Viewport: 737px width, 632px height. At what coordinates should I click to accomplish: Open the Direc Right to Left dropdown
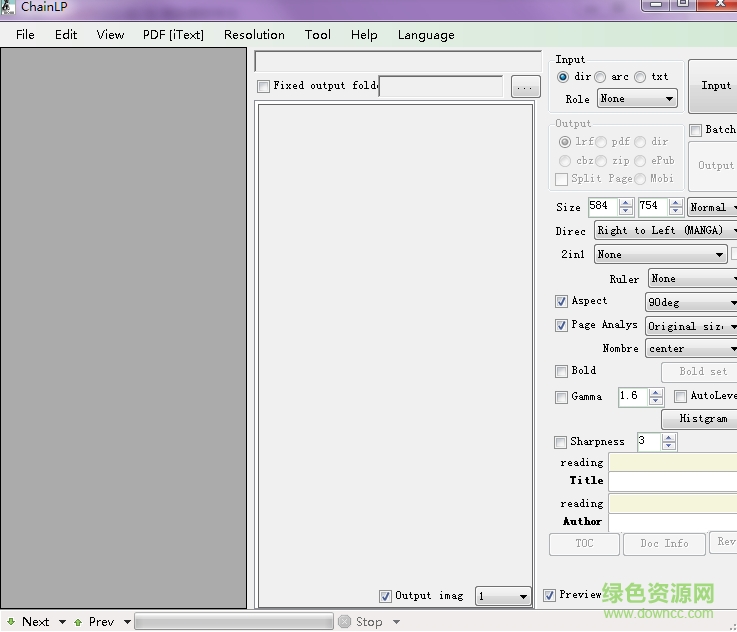(x=665, y=231)
